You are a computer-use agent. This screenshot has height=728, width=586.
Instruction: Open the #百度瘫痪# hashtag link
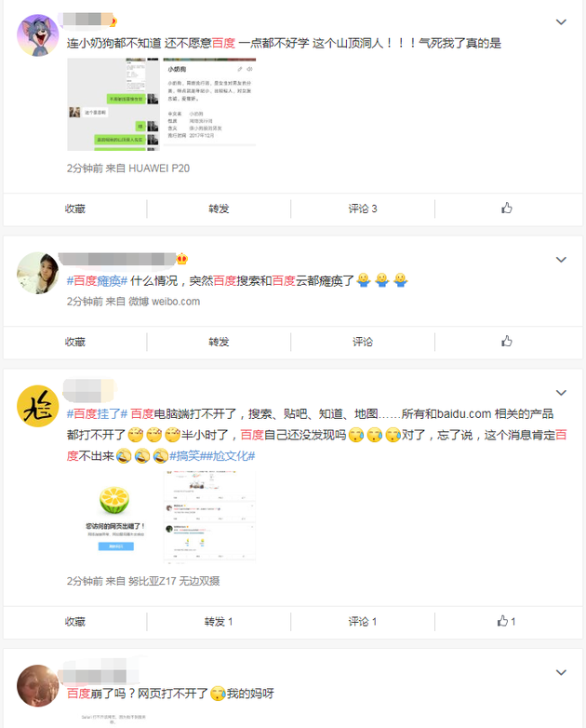point(97,280)
